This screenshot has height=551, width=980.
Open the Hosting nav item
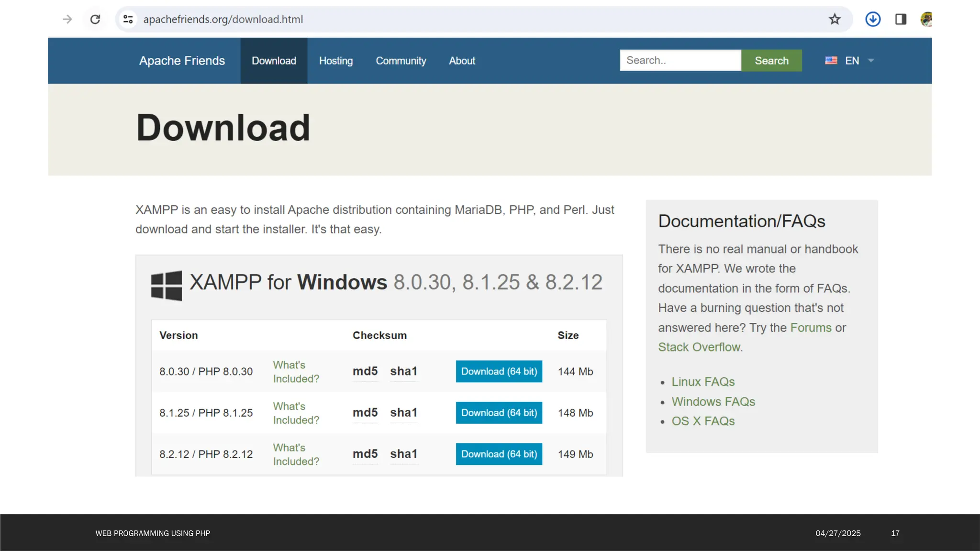pyautogui.click(x=336, y=61)
